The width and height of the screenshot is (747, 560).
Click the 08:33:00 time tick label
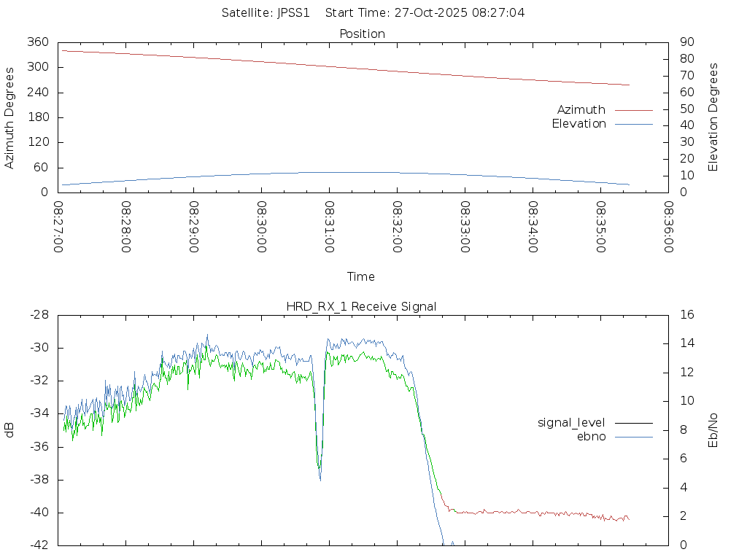coord(465,227)
